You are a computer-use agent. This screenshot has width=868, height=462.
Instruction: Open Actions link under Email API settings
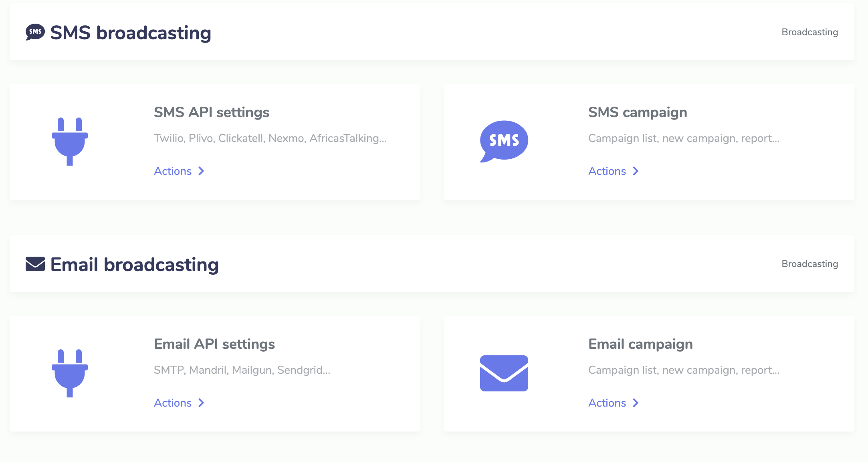(x=173, y=403)
